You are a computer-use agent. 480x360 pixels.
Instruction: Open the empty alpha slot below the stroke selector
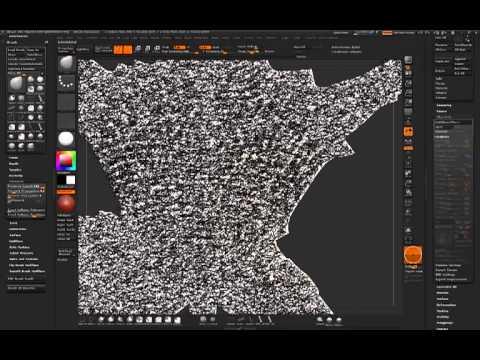pyautogui.click(x=66, y=102)
